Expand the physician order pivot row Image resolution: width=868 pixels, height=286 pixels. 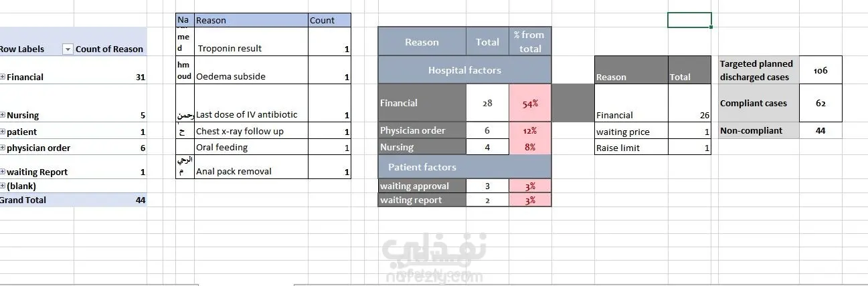(x=3, y=148)
